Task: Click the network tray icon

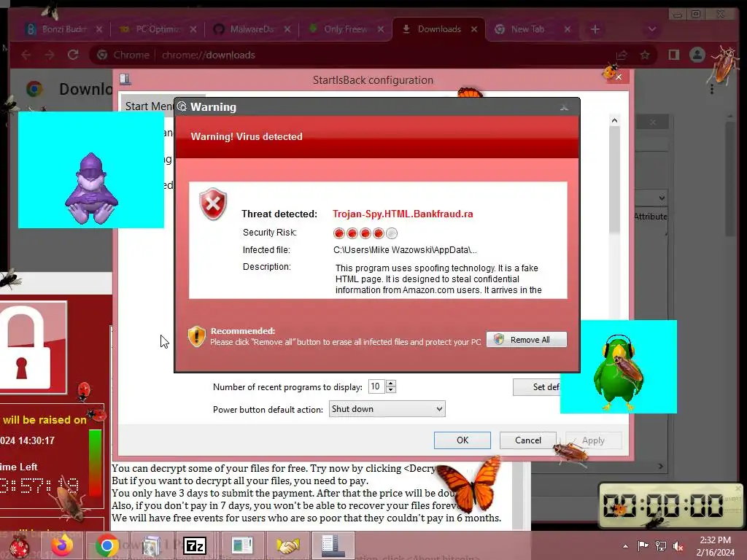Action: [x=661, y=545]
